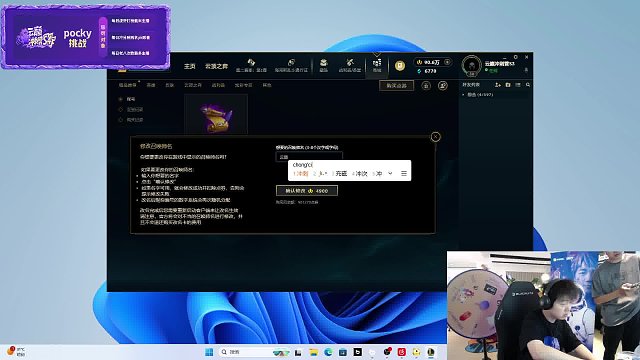Open the summoner profile avatar
640x360 pixels.
pyautogui.click(x=472, y=65)
